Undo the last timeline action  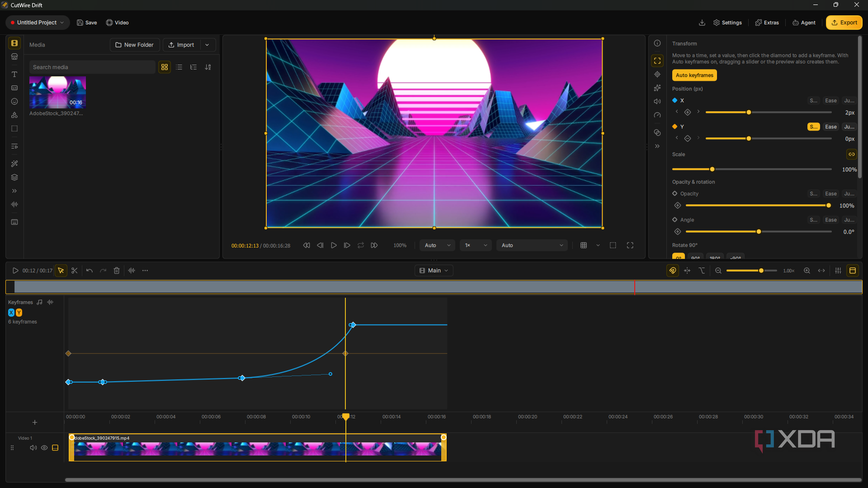coord(89,270)
